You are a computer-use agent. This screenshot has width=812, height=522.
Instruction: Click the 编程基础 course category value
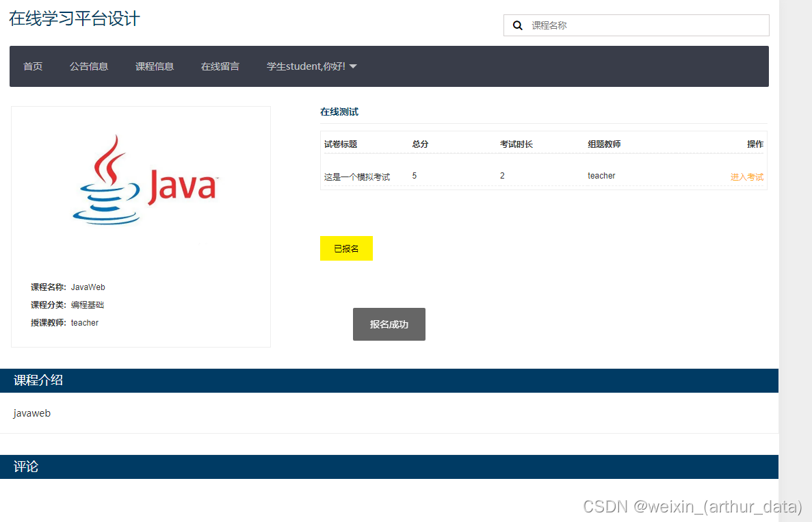click(88, 304)
